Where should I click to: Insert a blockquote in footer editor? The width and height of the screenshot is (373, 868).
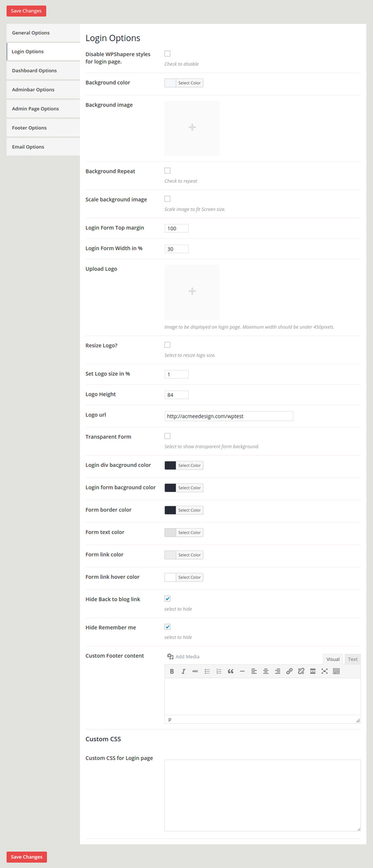point(230,671)
